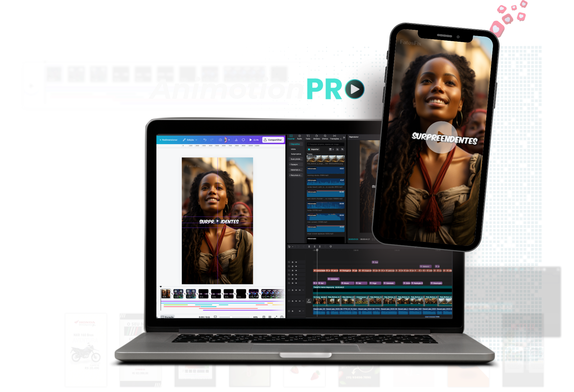Switch to the Mídia sidebar item
The width and height of the screenshot is (574, 392).
[x=293, y=149]
